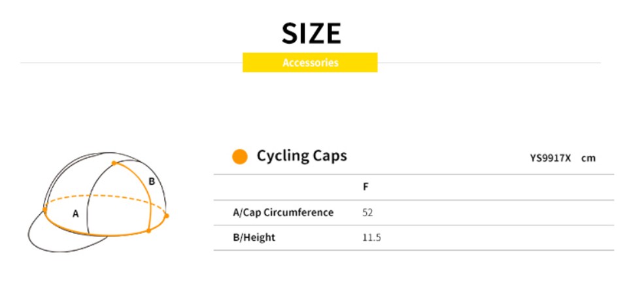This screenshot has height=288, width=644.
Task: Click the orange dot atop the cap crown
Action: point(114,163)
